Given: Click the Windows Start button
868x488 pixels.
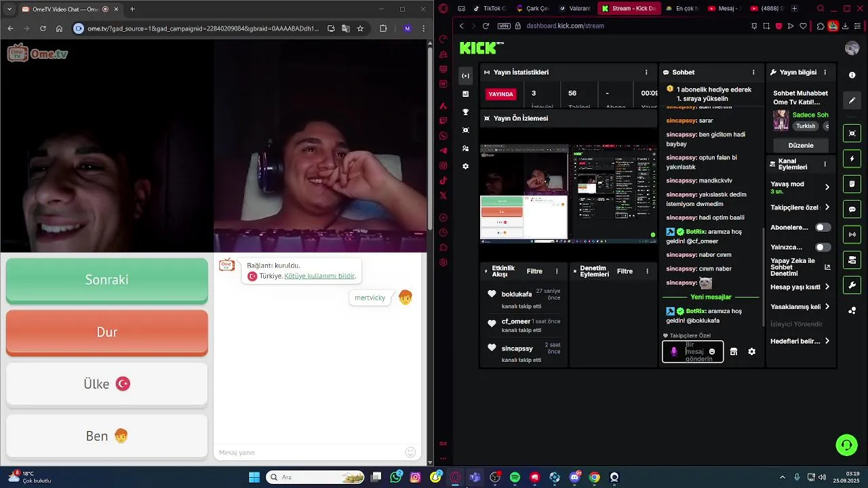Looking at the screenshot, I should click(x=254, y=477).
